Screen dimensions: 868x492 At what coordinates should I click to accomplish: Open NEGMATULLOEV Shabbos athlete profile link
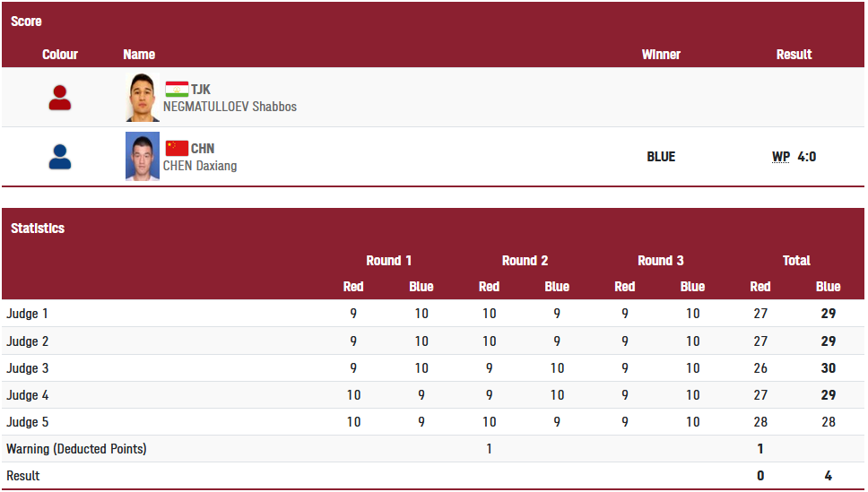click(230, 107)
